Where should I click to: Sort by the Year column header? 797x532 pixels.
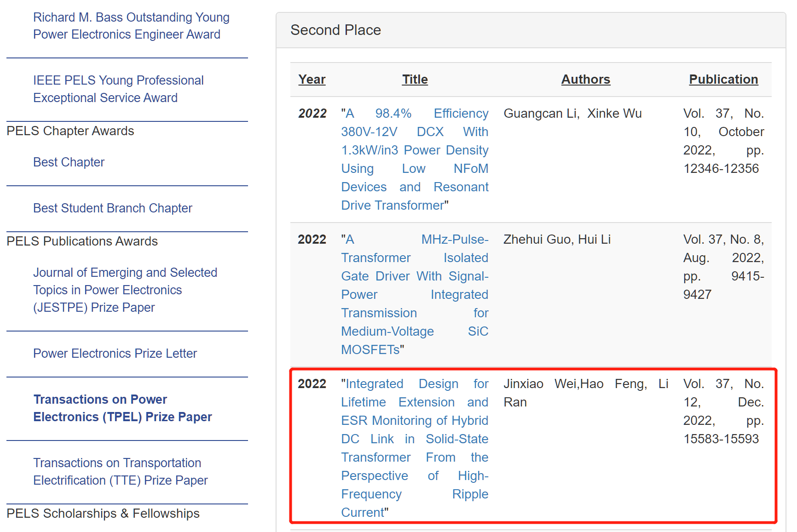point(312,80)
